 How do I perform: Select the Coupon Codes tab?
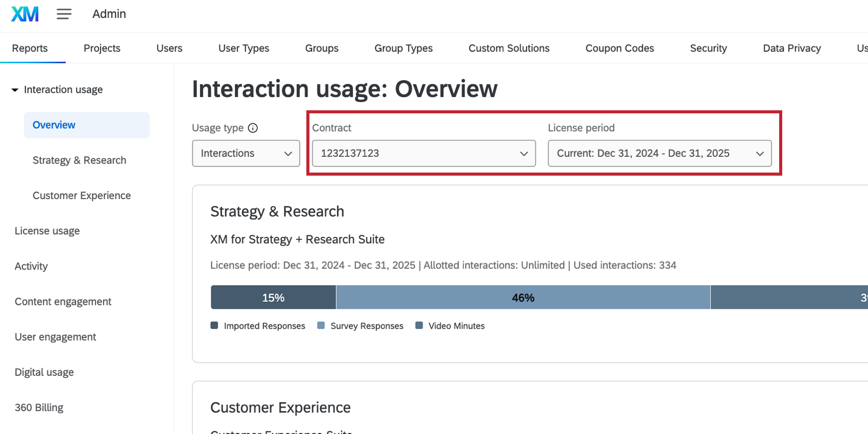(619, 49)
